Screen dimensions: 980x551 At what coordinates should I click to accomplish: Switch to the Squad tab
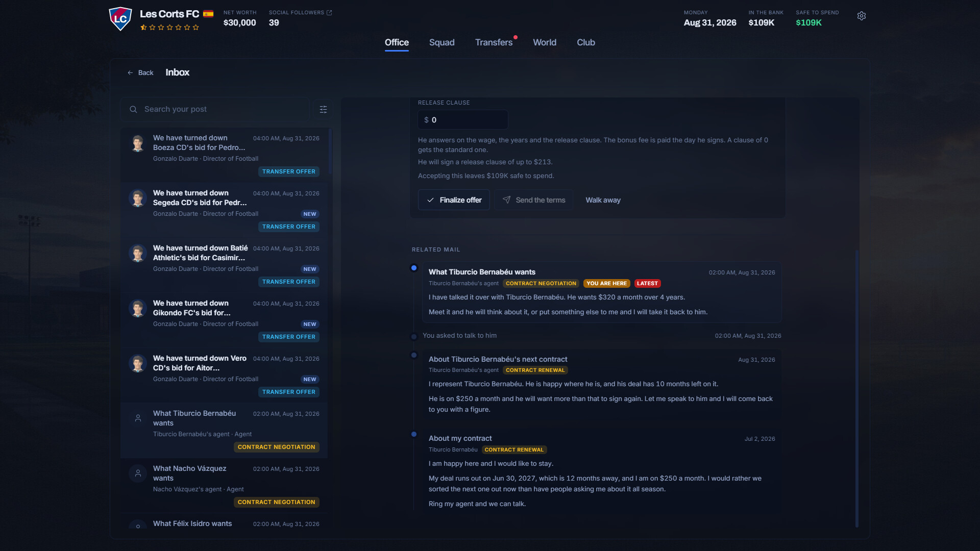[x=442, y=42]
